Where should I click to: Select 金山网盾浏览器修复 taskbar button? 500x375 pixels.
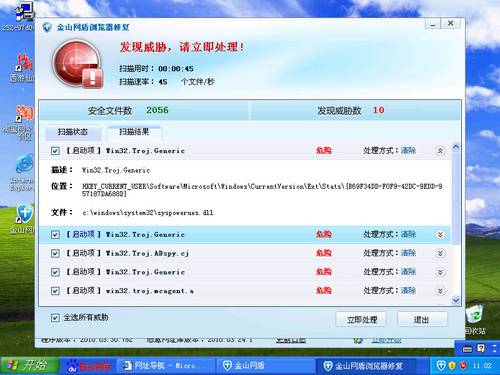(366, 366)
